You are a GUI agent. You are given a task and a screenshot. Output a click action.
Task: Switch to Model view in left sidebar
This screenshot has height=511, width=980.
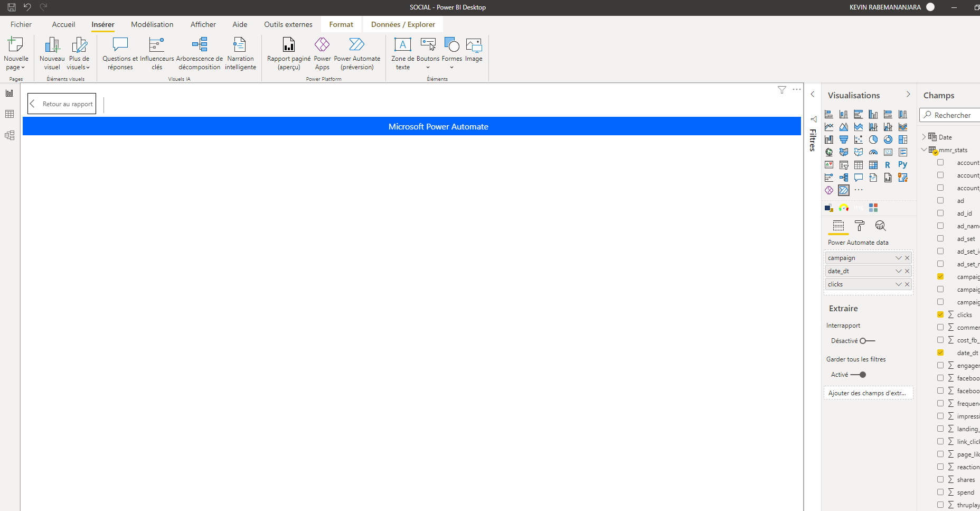point(10,135)
